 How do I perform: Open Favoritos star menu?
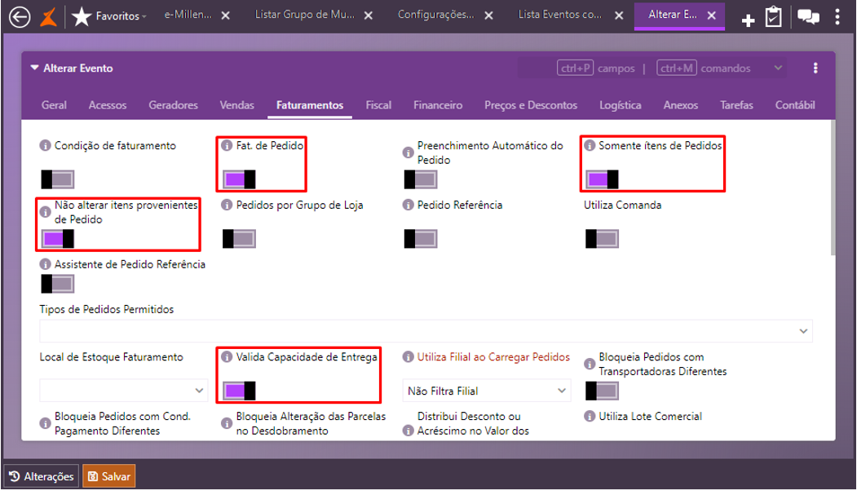point(108,16)
